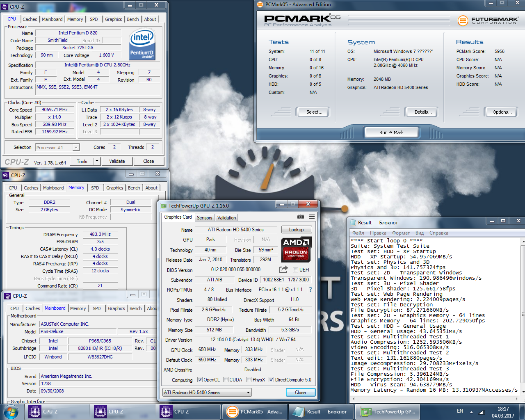Show hidden tray icons arrow
Screen dimensions: 525x420
coord(471,412)
